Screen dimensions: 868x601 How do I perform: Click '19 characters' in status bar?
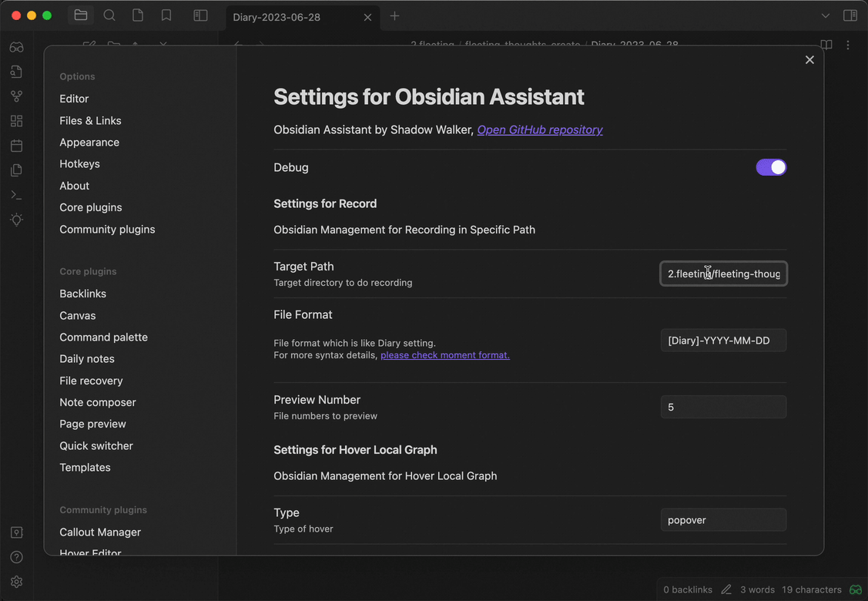812,589
